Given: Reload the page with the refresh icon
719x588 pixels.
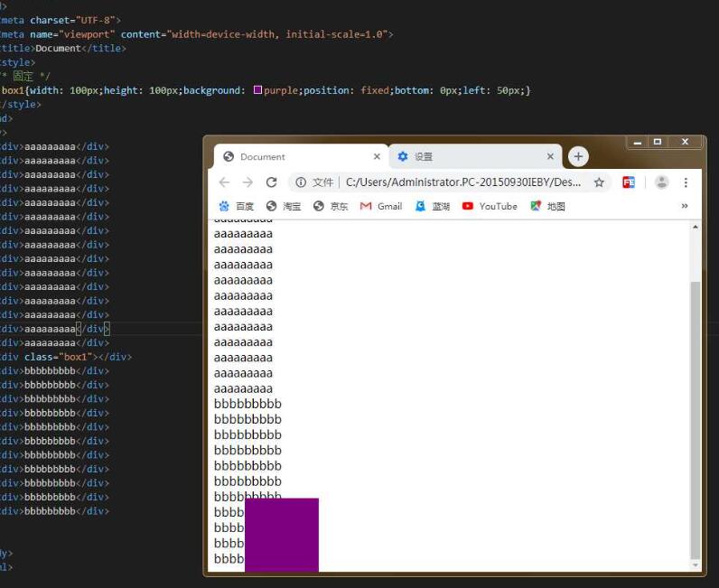Looking at the screenshot, I should pyautogui.click(x=271, y=182).
